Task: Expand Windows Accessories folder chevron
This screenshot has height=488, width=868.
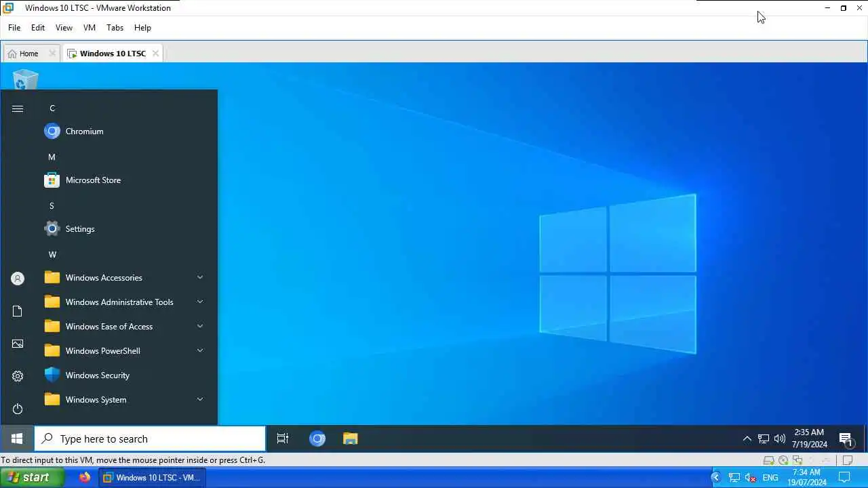Action: [200, 277]
